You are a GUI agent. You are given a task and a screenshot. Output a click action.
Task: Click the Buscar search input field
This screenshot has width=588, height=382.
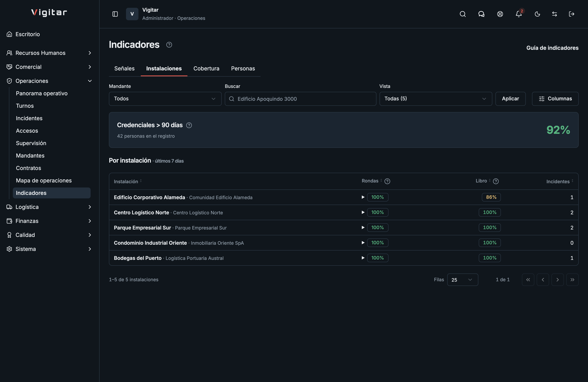pyautogui.click(x=300, y=99)
